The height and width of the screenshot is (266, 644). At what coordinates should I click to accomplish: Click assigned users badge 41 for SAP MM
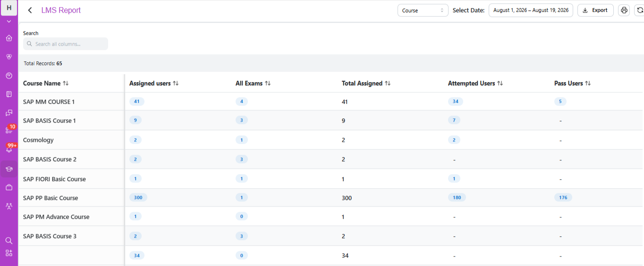coord(137,101)
